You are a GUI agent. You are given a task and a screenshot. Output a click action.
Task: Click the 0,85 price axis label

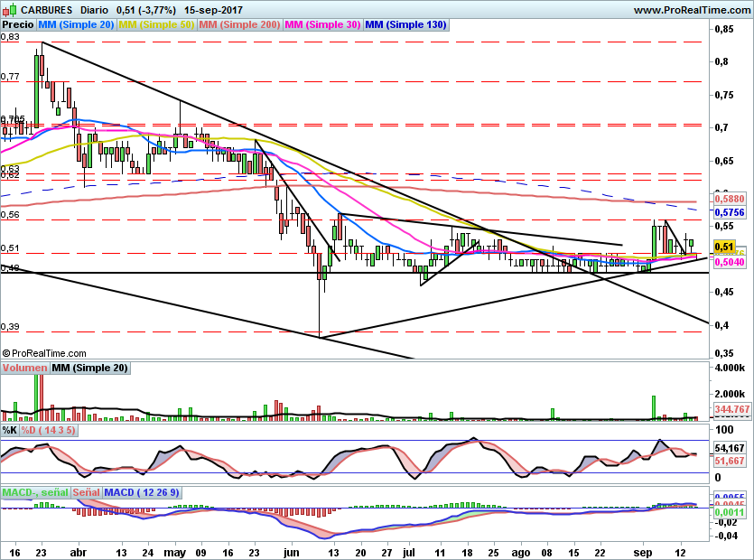[724, 29]
